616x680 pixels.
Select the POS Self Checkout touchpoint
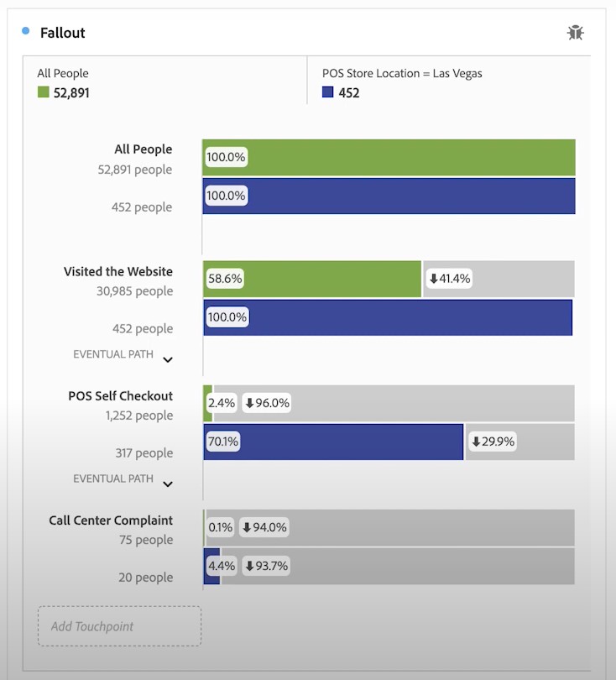tap(120, 396)
